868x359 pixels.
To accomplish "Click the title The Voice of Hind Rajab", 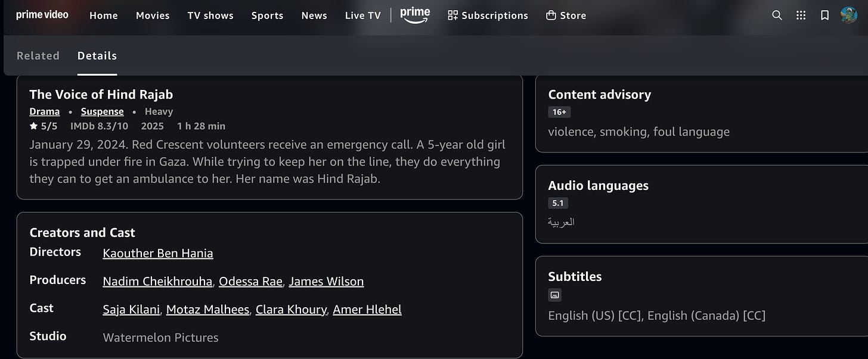I will pos(101,94).
